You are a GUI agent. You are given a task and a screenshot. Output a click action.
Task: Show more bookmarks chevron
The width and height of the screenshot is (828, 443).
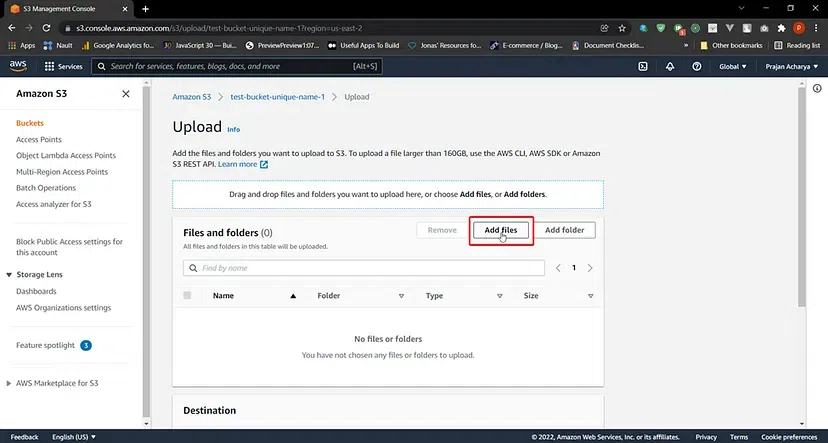click(686, 45)
